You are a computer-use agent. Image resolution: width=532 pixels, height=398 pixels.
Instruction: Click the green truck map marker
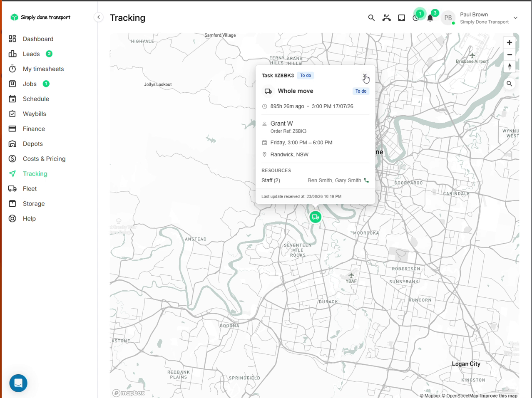click(316, 217)
